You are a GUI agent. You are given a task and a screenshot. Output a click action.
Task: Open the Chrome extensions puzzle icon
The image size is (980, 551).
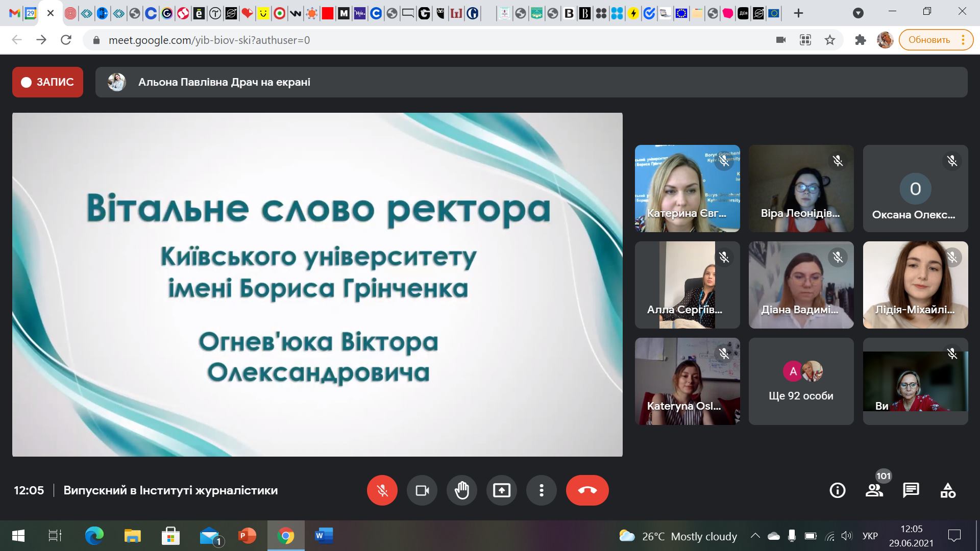pos(861,40)
